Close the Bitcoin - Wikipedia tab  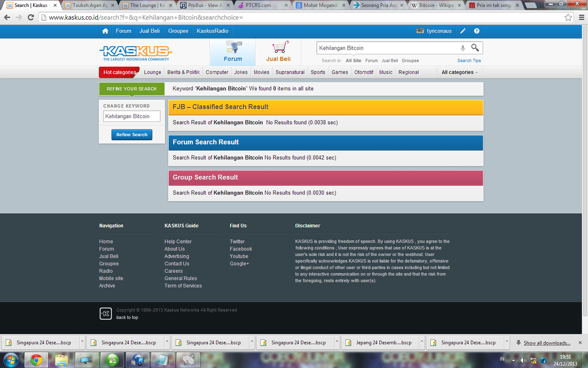(460, 6)
